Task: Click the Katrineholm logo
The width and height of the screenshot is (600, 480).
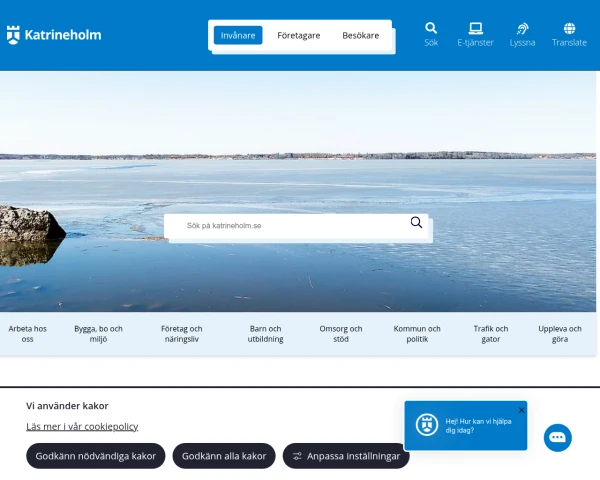Action: [x=54, y=35]
